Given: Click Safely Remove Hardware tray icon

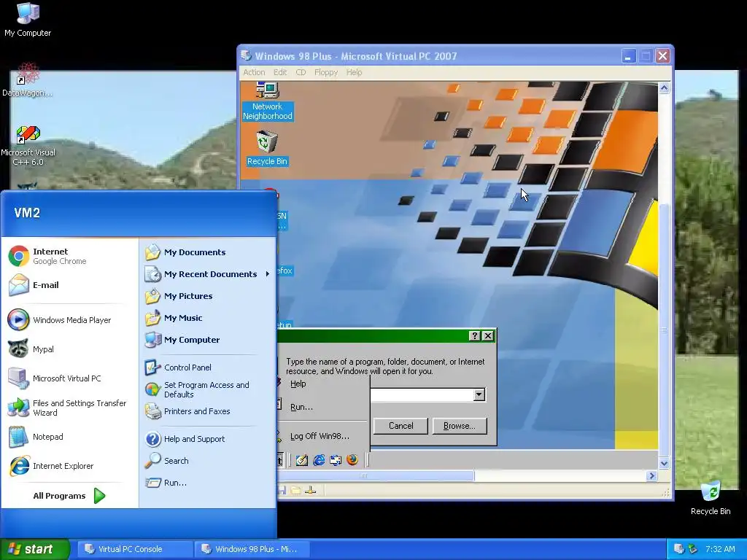Looking at the screenshot, I should [x=693, y=549].
